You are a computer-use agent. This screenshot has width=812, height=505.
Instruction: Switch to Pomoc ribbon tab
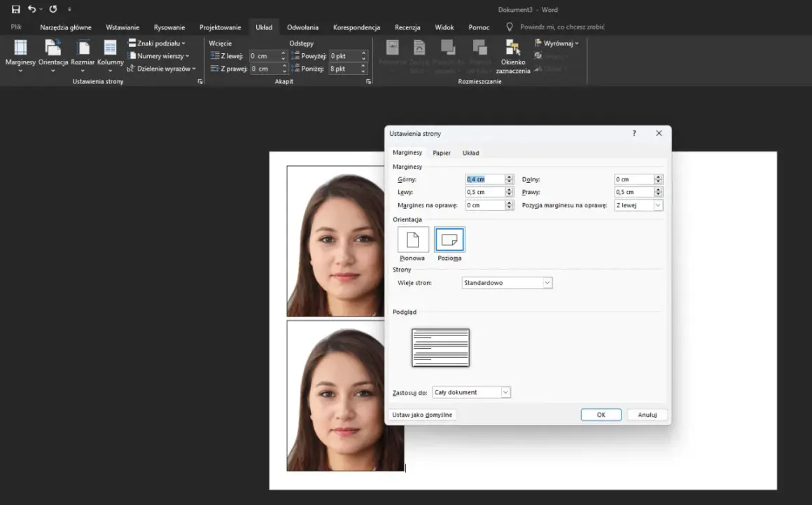[479, 27]
